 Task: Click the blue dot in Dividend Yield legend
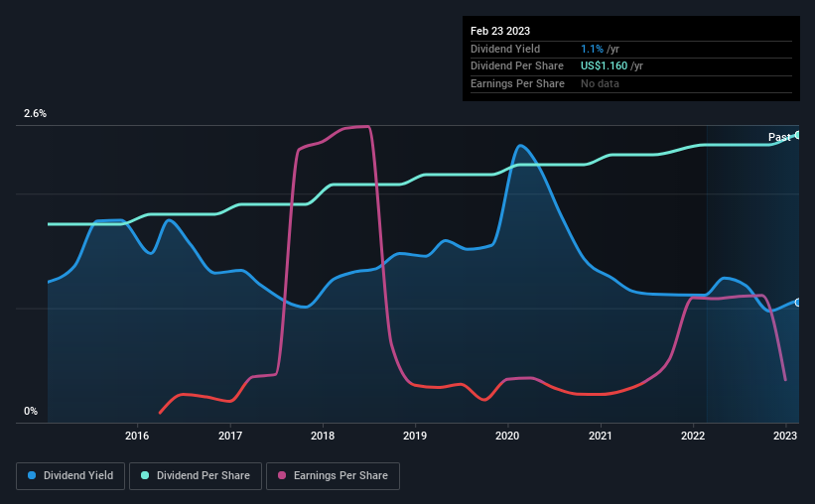tap(32, 475)
